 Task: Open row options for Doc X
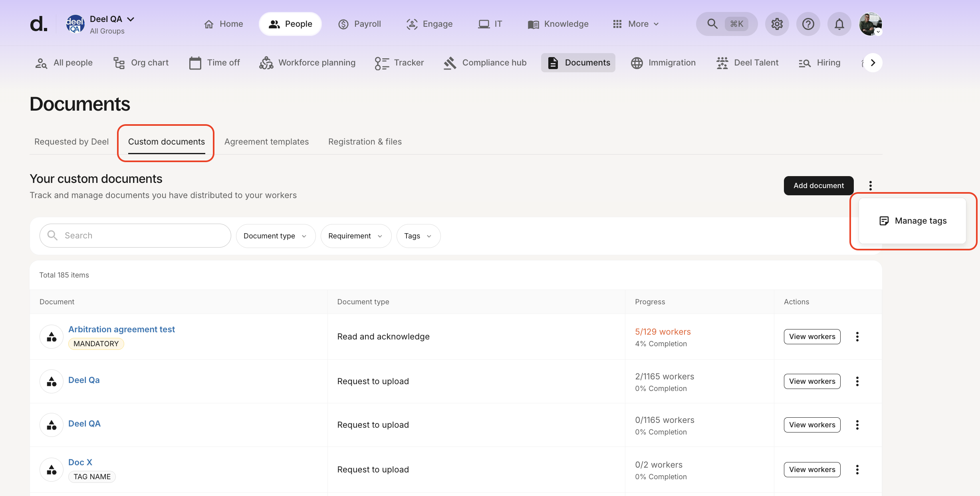(857, 470)
